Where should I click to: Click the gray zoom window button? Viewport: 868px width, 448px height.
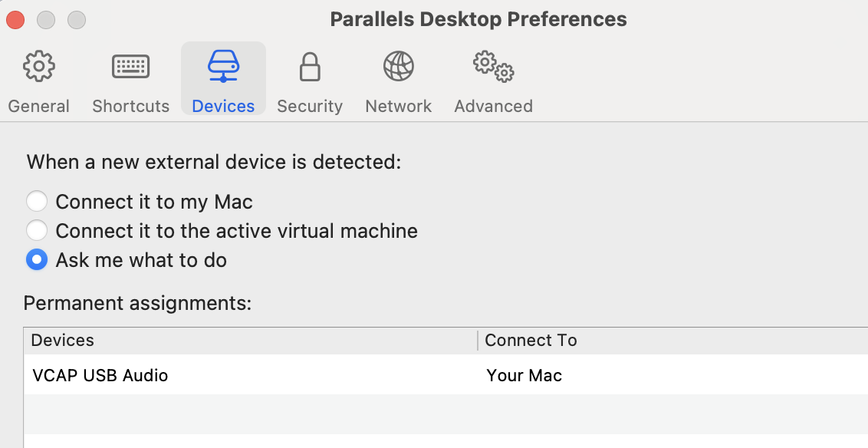(x=77, y=20)
